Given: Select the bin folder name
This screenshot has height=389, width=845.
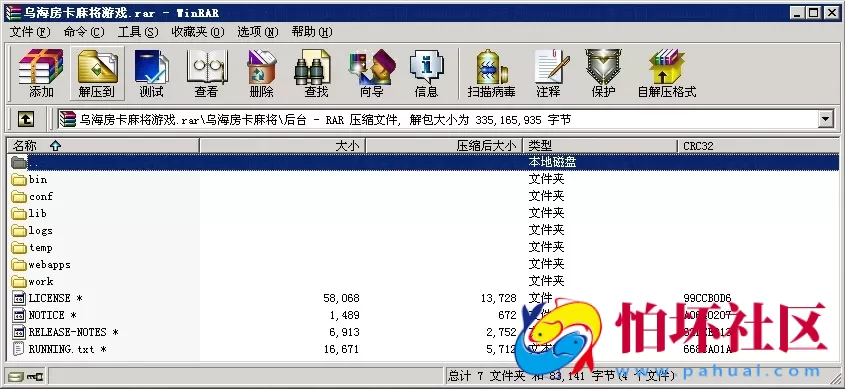Looking at the screenshot, I should tap(38, 179).
